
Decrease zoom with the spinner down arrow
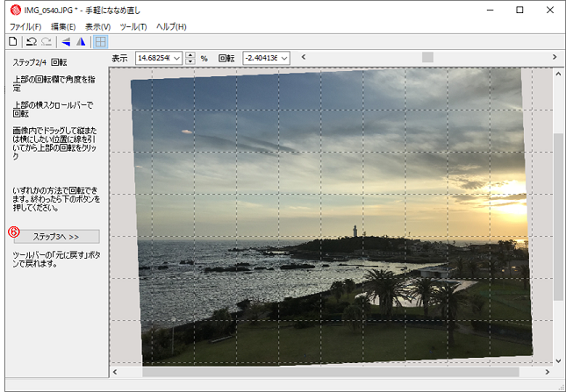click(191, 61)
